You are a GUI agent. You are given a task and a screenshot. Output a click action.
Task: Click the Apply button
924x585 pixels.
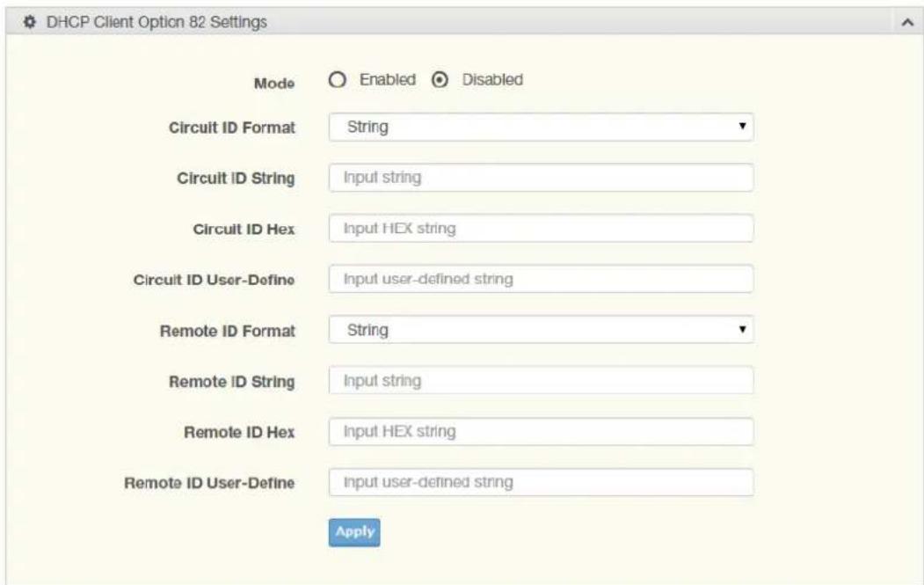[354, 532]
